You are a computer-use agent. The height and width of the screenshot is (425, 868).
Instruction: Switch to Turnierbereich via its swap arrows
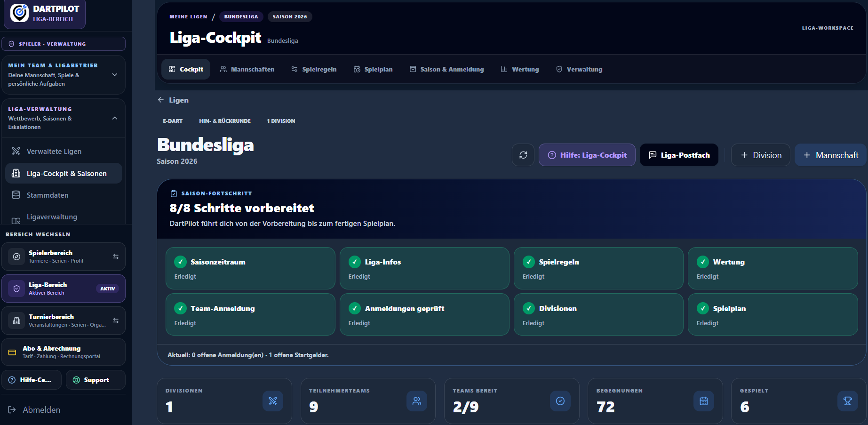click(x=116, y=321)
